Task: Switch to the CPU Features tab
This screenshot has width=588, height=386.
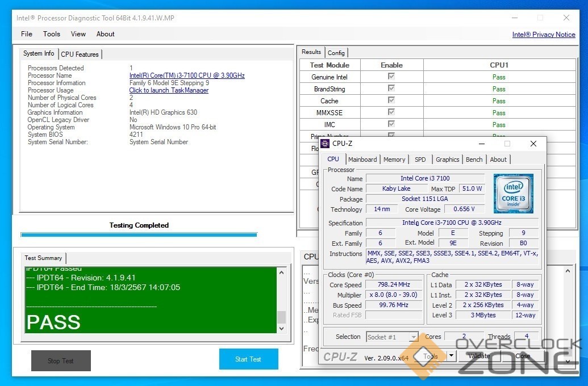Action: [x=80, y=54]
